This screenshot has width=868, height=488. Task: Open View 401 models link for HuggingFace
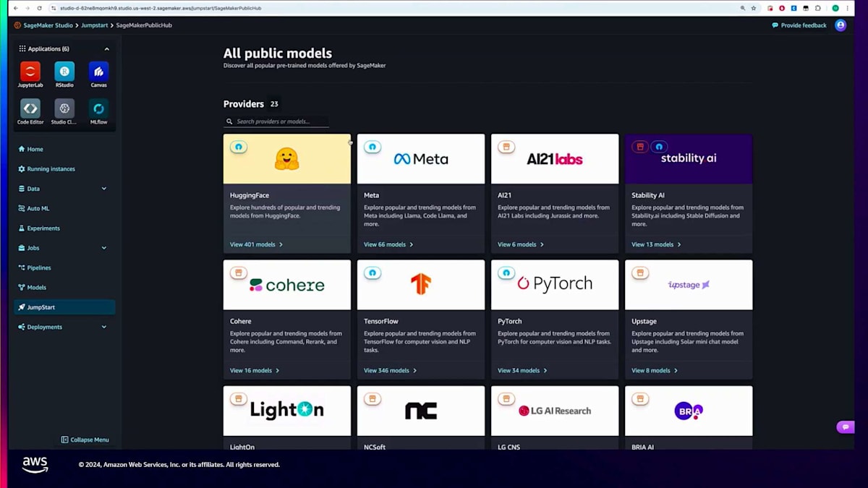[256, 244]
